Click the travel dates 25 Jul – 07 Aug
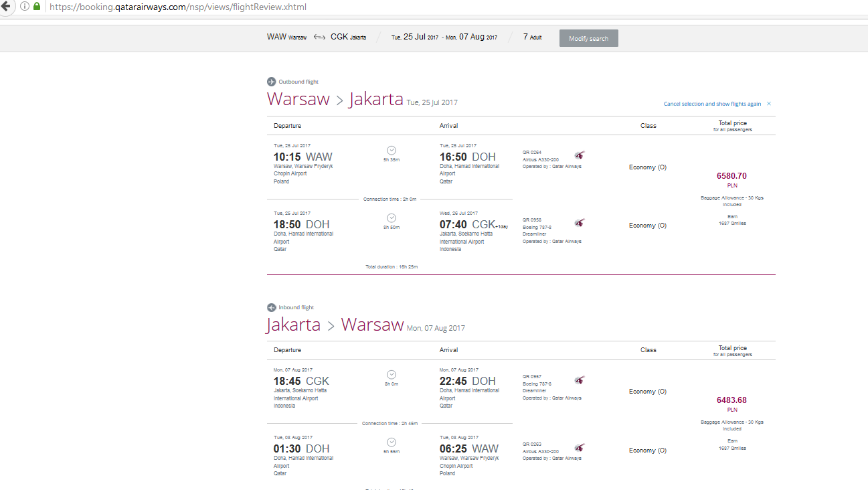The width and height of the screenshot is (868, 490). 444,37
